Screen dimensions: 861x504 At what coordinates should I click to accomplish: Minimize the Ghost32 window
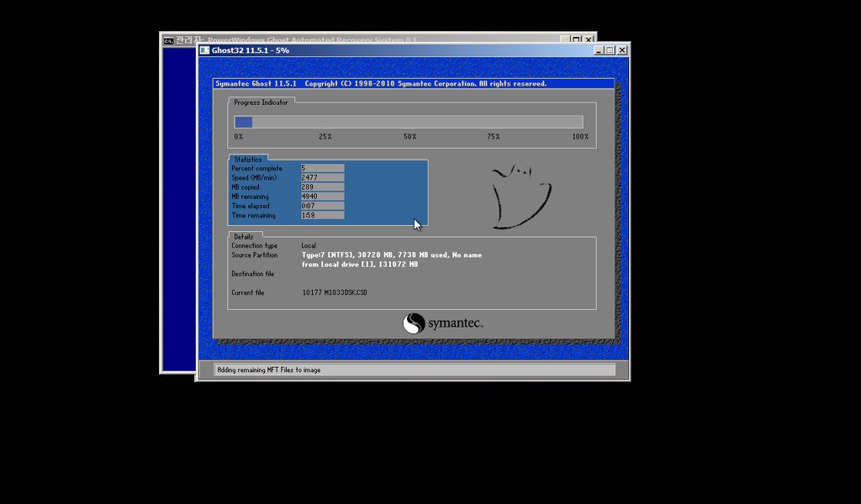pos(598,50)
